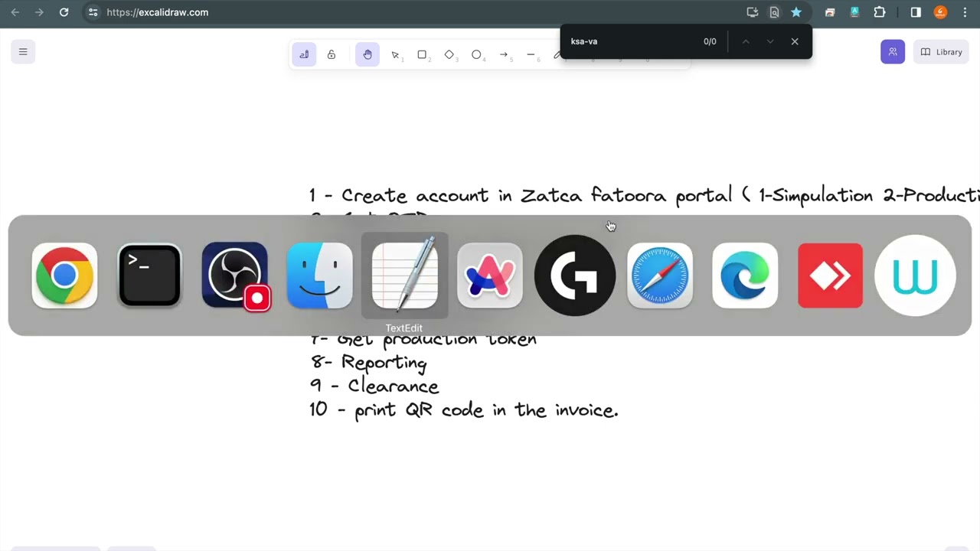Toggle the bookmark star for this page

pyautogui.click(x=796, y=12)
